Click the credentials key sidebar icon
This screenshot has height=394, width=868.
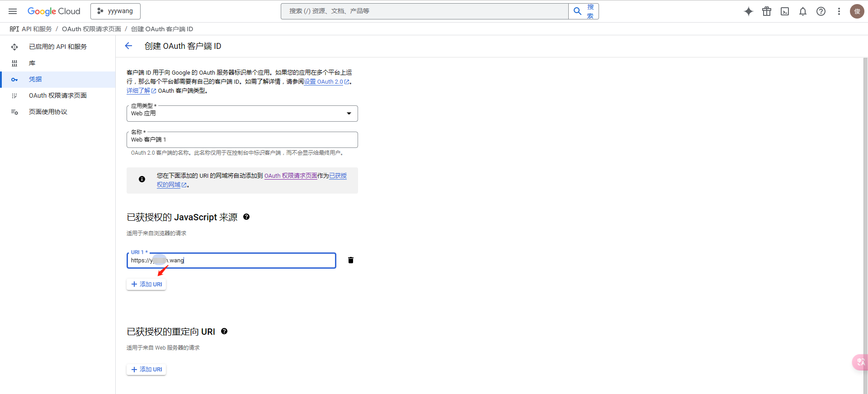[x=14, y=80]
